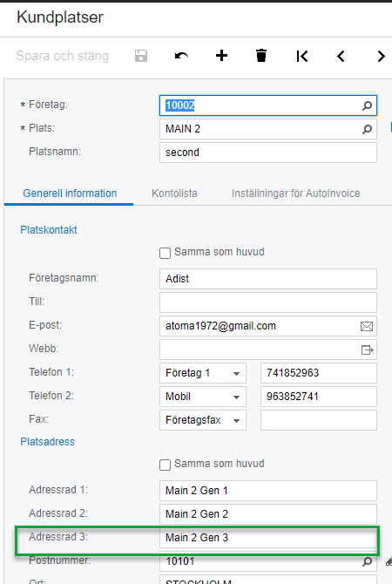Click into the Adressrad 3 field

coord(268,538)
